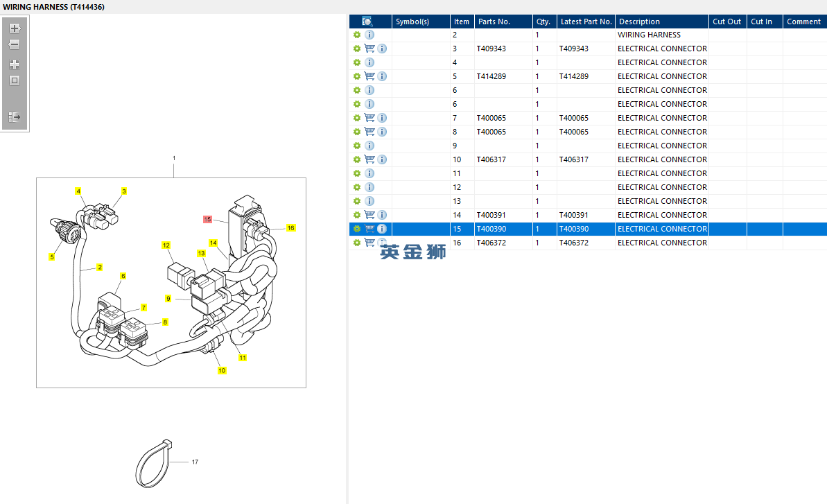
Task: Click the single-square fit view icon
Action: pyautogui.click(x=15, y=80)
